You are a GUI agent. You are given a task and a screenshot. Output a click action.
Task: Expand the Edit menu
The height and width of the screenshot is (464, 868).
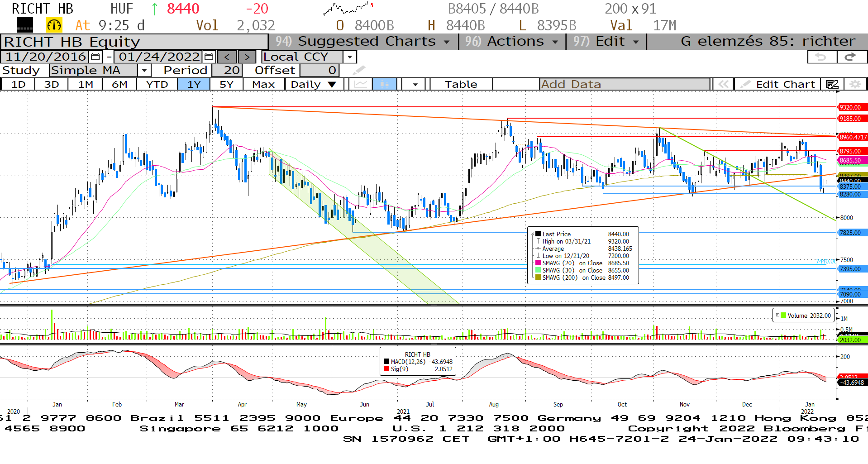click(x=606, y=41)
